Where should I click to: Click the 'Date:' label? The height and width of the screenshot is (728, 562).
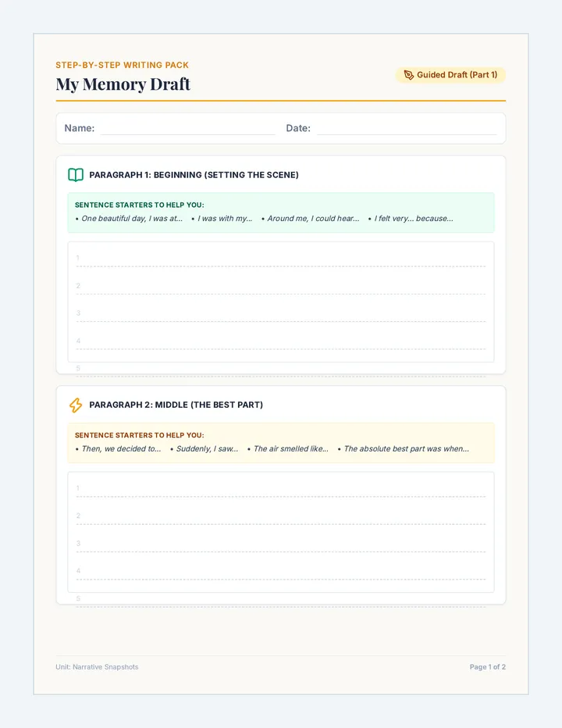tap(298, 128)
